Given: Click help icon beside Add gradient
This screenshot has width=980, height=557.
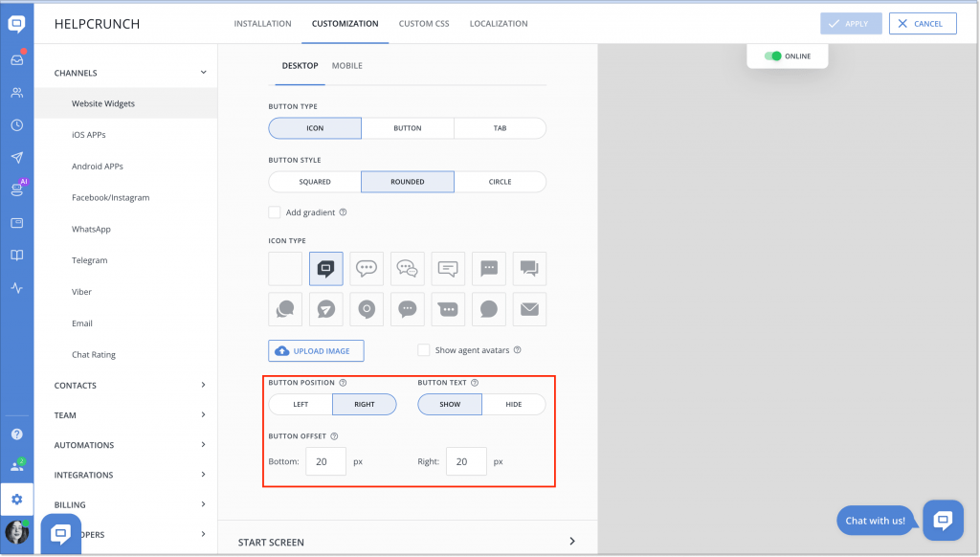Looking at the screenshot, I should point(343,212).
